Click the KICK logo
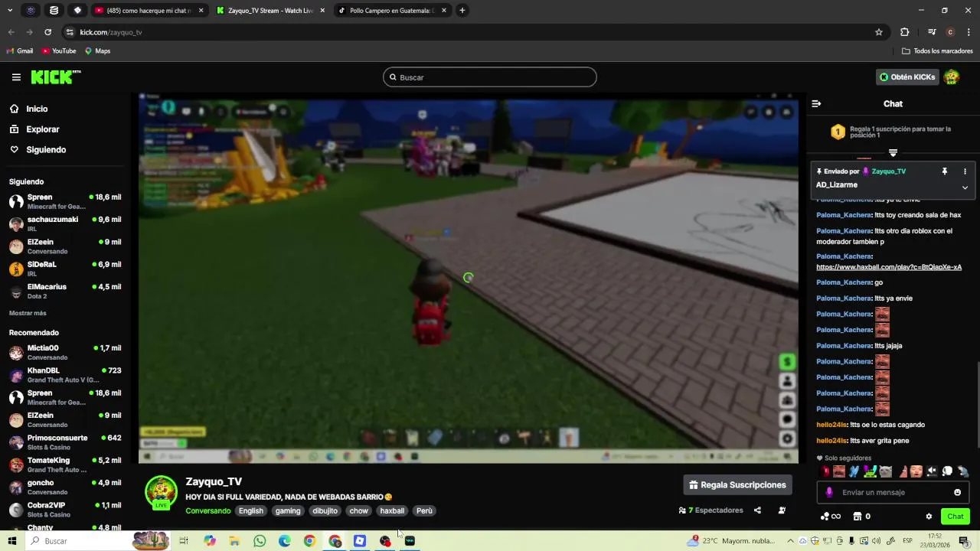 coord(55,77)
